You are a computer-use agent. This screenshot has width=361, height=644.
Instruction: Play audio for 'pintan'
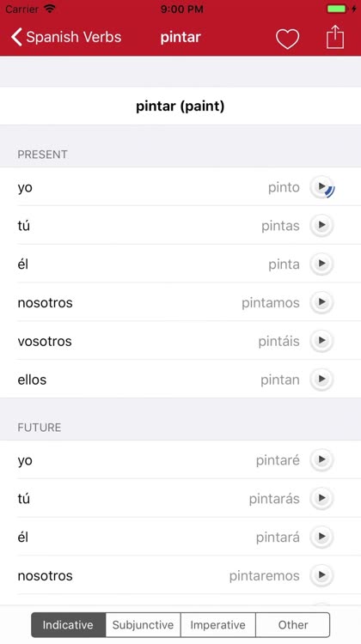click(x=321, y=379)
